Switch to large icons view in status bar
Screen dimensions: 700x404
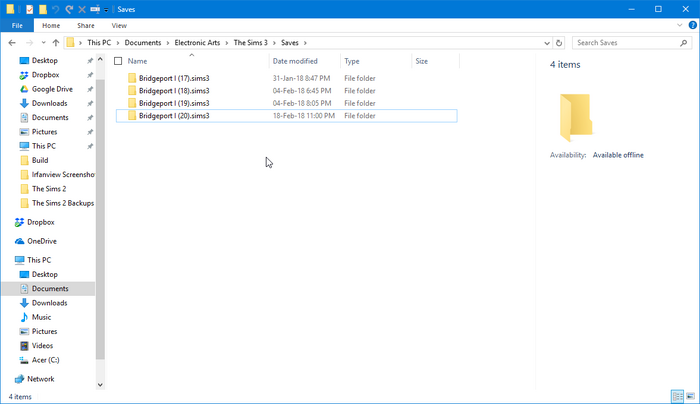point(691,396)
